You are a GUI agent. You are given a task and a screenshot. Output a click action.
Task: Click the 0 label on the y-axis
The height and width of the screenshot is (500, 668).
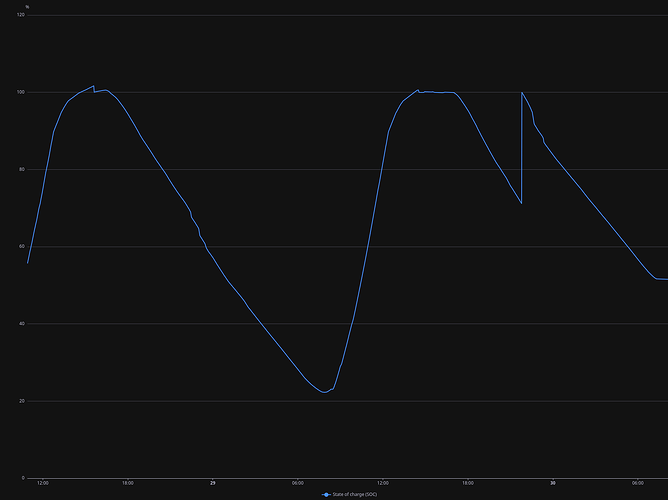[23, 477]
